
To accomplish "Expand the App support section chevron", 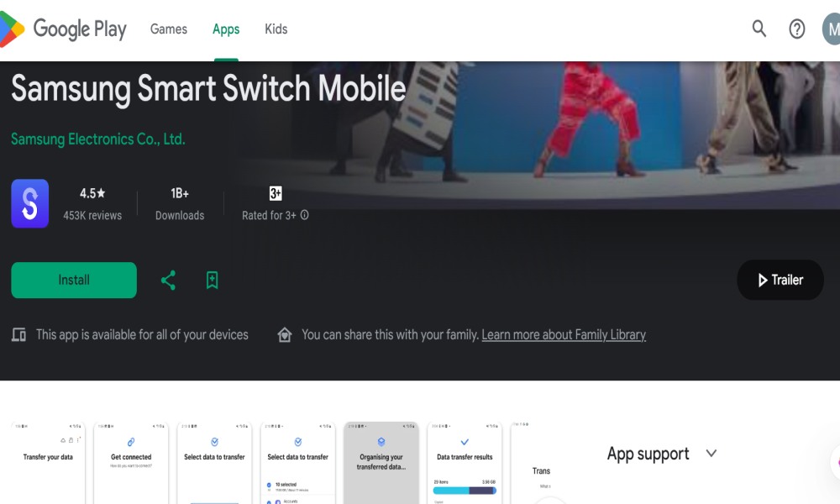I will point(711,454).
